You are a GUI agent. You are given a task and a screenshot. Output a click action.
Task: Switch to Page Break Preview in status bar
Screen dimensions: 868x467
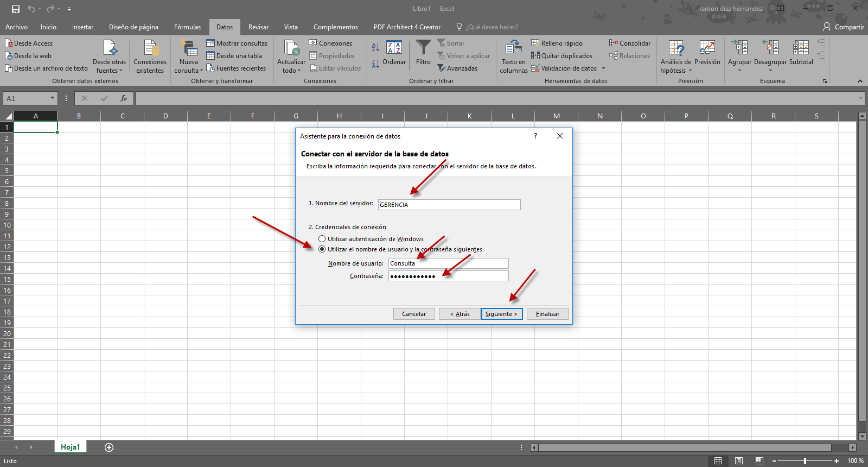coord(759,461)
